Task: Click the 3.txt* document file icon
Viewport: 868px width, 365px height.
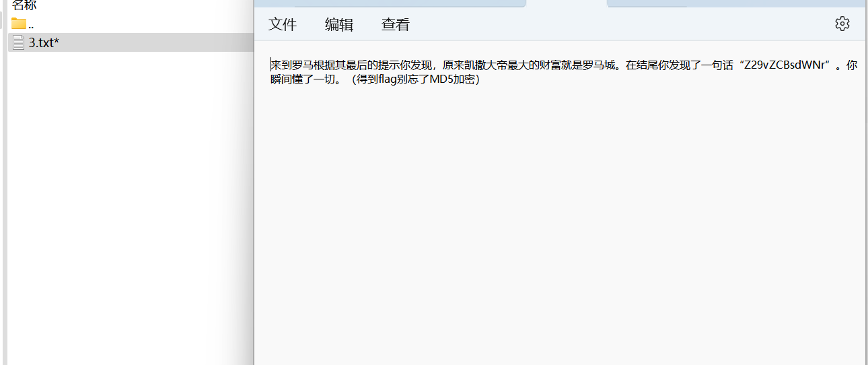Action: pos(19,43)
